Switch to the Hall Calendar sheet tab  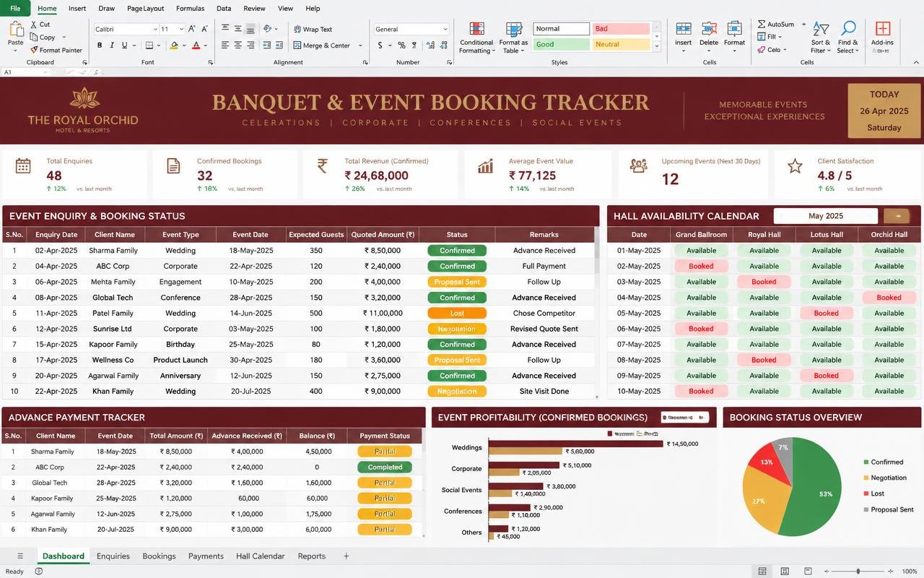260,556
